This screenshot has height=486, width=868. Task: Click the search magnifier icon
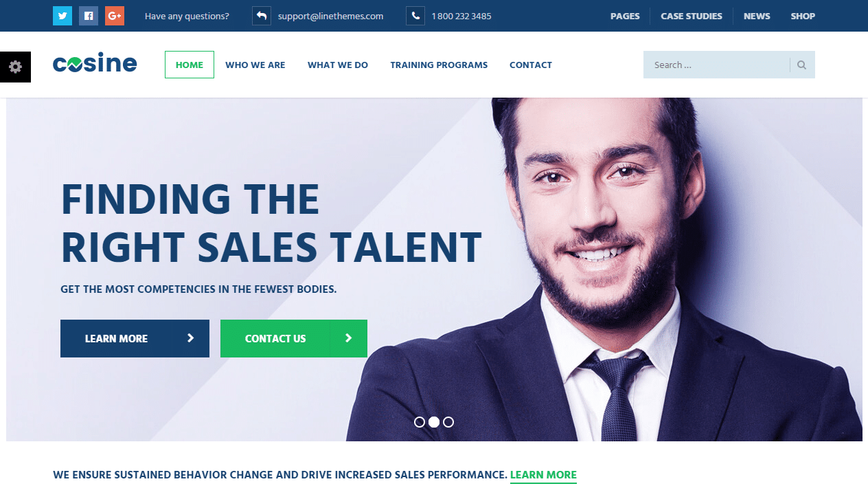(802, 65)
